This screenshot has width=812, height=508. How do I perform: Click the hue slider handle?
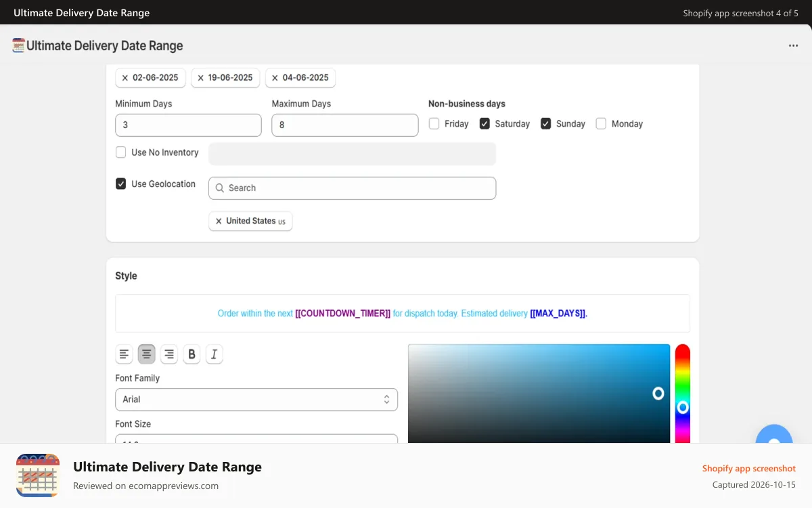point(683,408)
